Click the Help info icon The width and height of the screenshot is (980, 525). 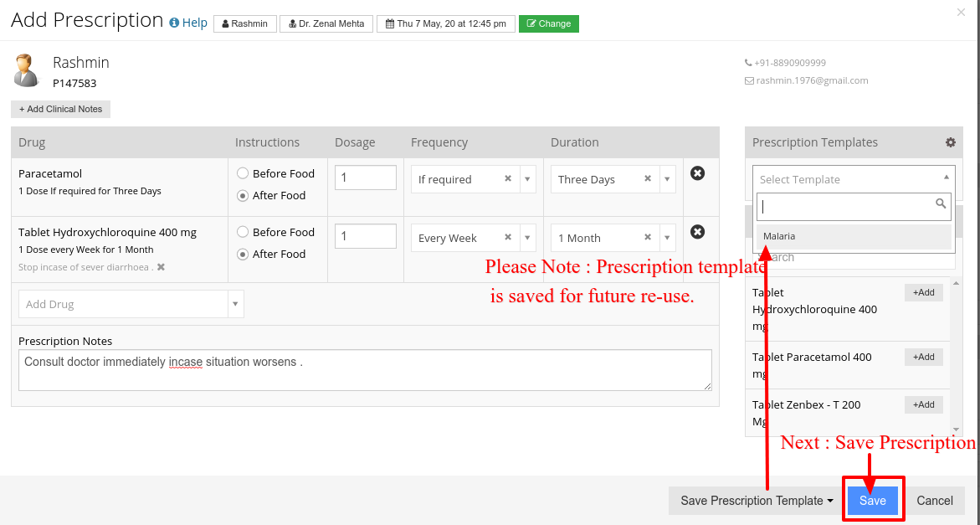[174, 23]
